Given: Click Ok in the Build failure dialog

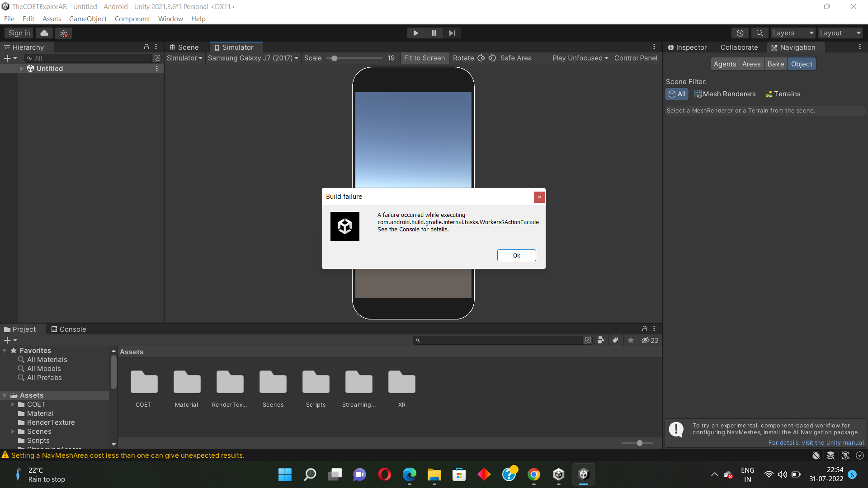Looking at the screenshot, I should [516, 255].
